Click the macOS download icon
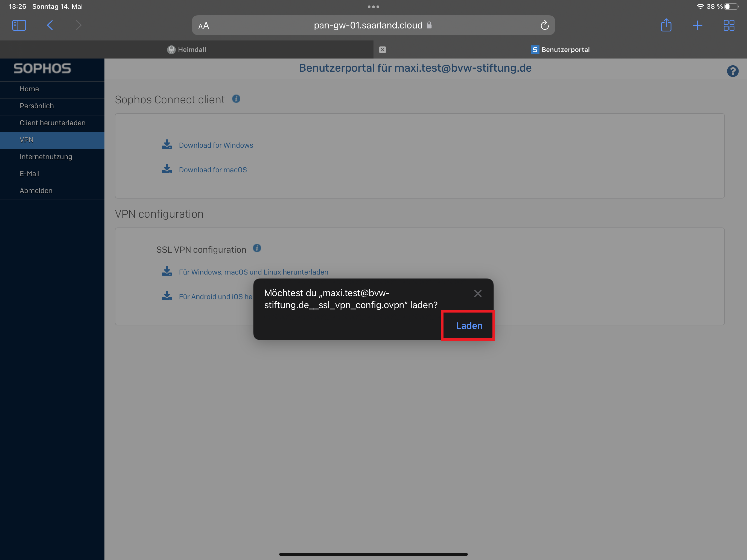Screen dimensions: 747x560 tap(167, 169)
